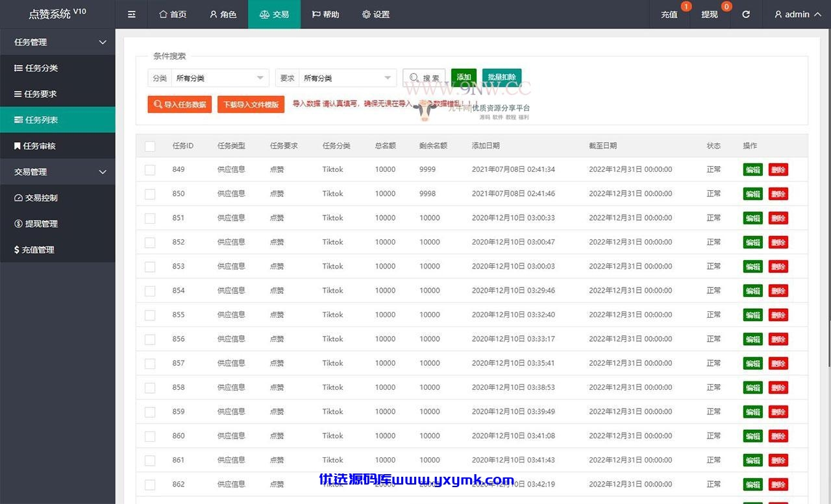Collapse the 任务管理 sidebar section
The height and width of the screenshot is (504, 831).
coord(58,42)
